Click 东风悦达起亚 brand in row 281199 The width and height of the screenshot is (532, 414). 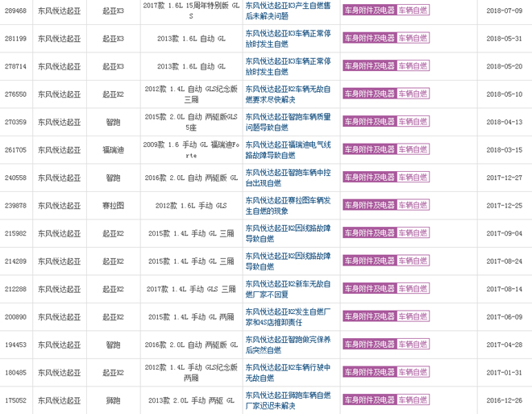click(x=60, y=39)
